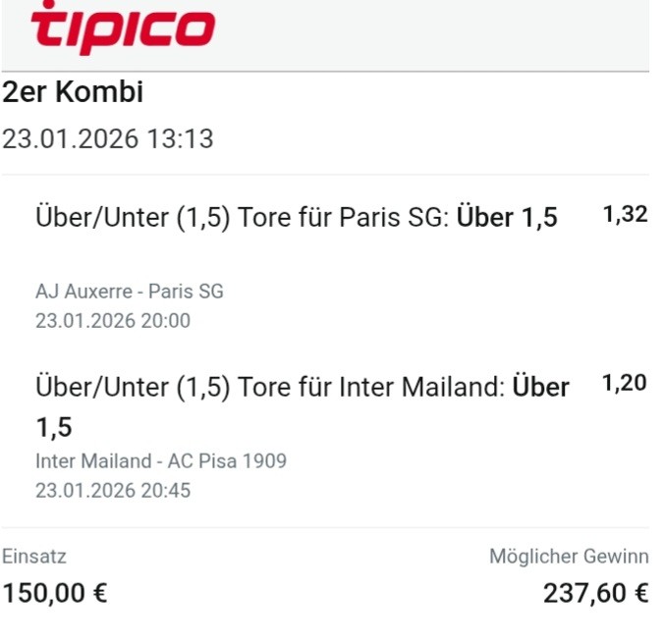Image resolution: width=663 pixels, height=644 pixels.
Task: Open the AJ Auxerre - Paris SG match
Action: (x=130, y=292)
